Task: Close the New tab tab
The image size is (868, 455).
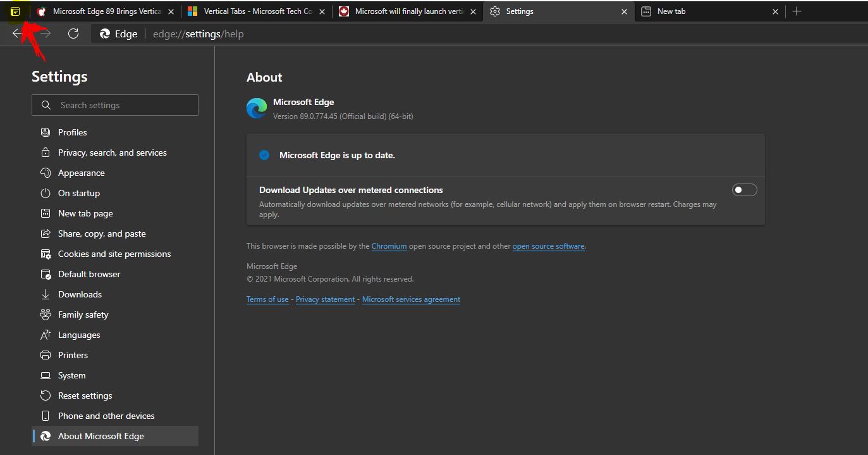Action: click(776, 11)
